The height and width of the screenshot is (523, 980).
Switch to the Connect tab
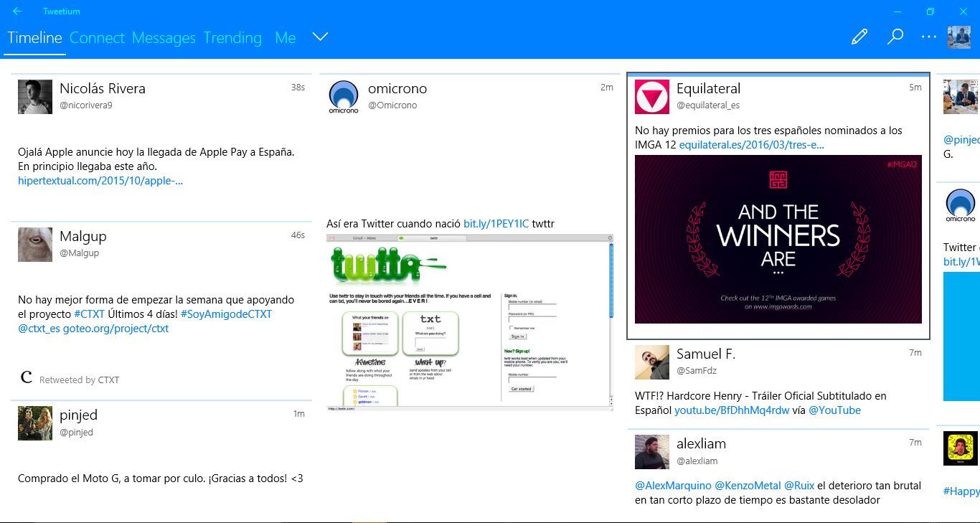point(98,37)
